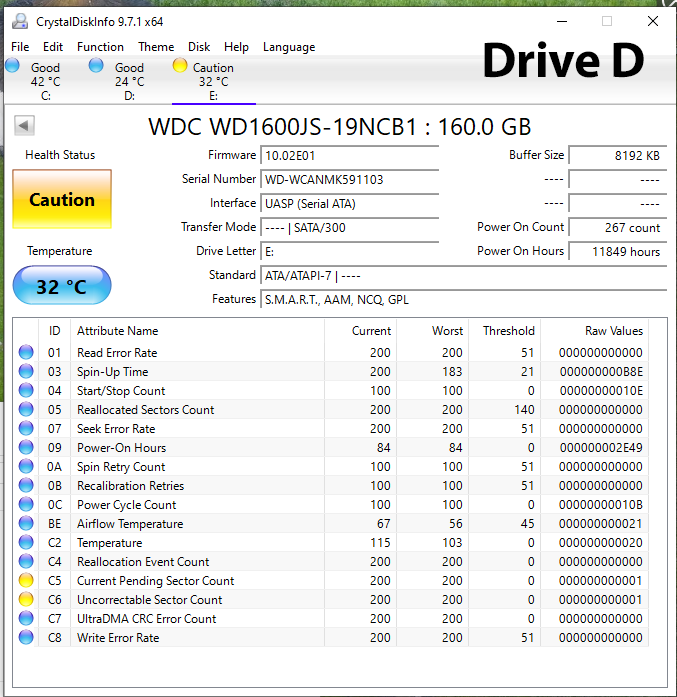Image resolution: width=677 pixels, height=697 pixels.
Task: Open the Language menu
Action: pos(289,47)
